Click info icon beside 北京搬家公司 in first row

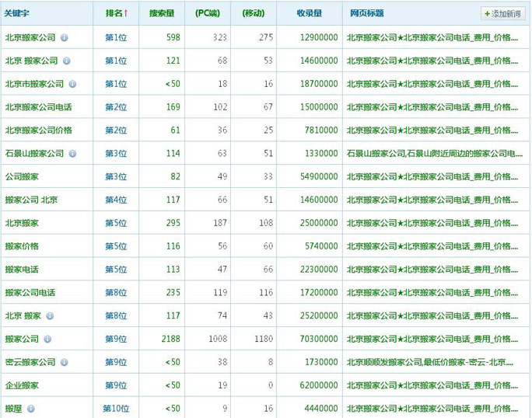65,37
